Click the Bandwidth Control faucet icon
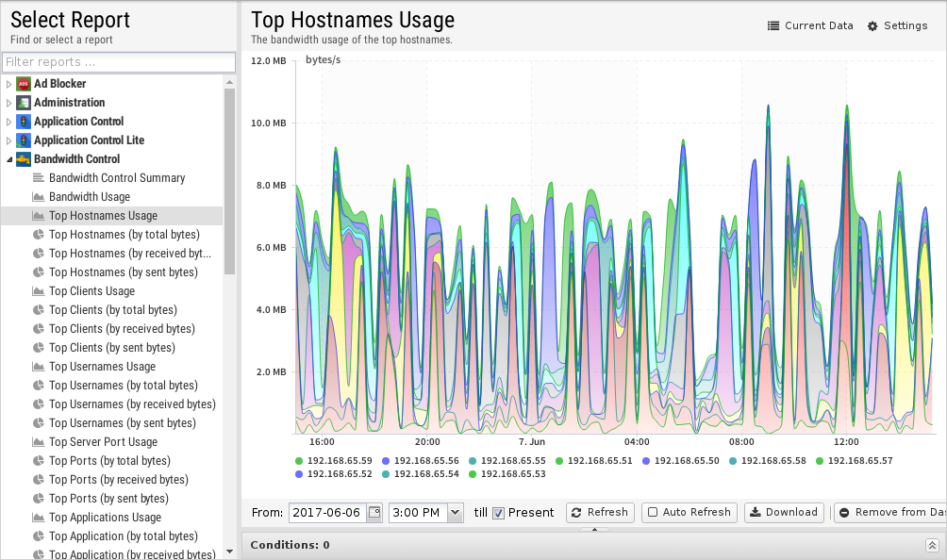 pos(24,159)
